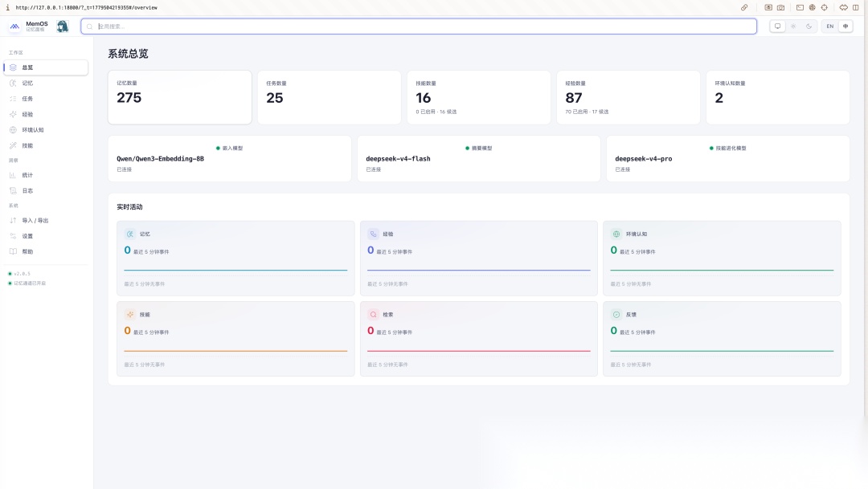868x489 pixels.
Task: Switch interface language to EN
Action: pos(829,26)
